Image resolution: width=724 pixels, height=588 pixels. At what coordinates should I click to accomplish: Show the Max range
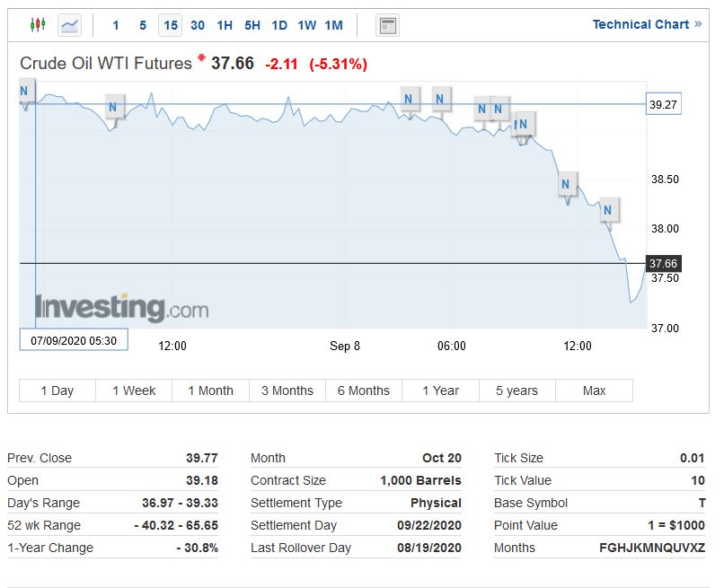[595, 391]
